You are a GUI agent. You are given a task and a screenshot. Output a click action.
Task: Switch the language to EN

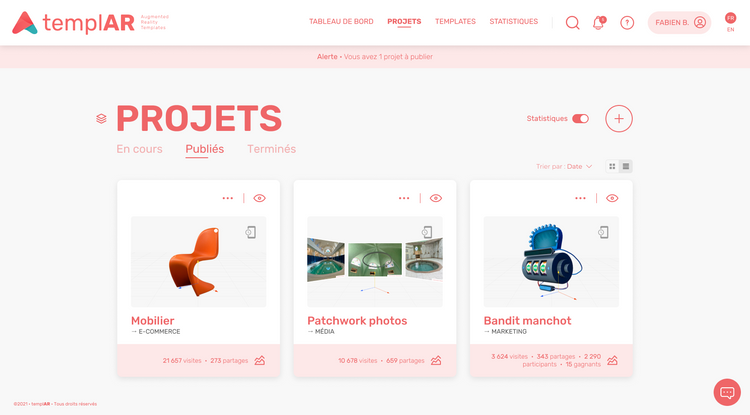pos(730,30)
